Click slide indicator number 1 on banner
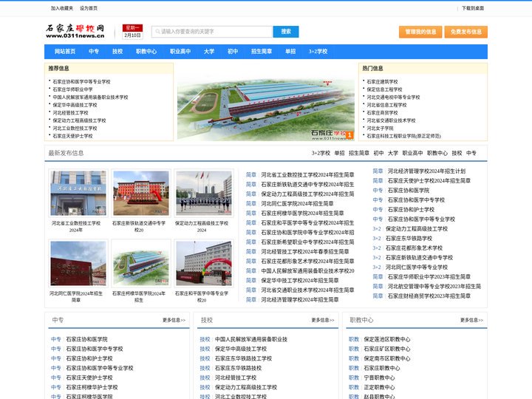The image size is (532, 399). [x=349, y=135]
